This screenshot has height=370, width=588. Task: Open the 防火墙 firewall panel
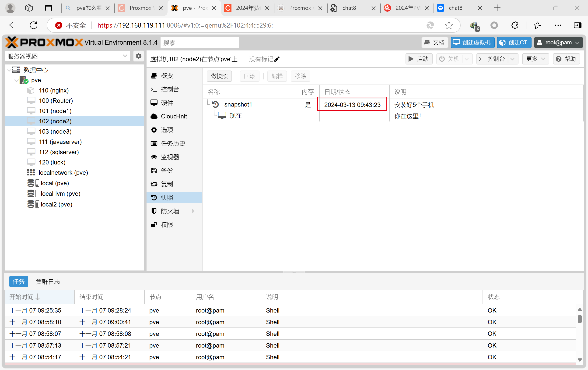click(174, 211)
